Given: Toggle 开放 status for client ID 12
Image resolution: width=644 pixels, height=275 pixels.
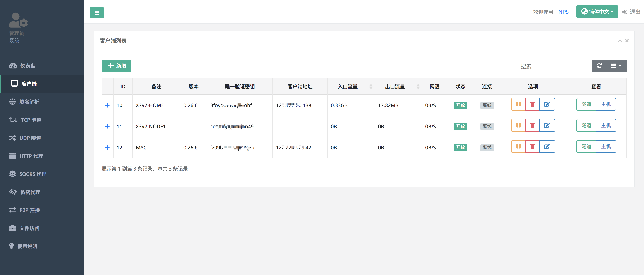Looking at the screenshot, I should [x=460, y=148].
